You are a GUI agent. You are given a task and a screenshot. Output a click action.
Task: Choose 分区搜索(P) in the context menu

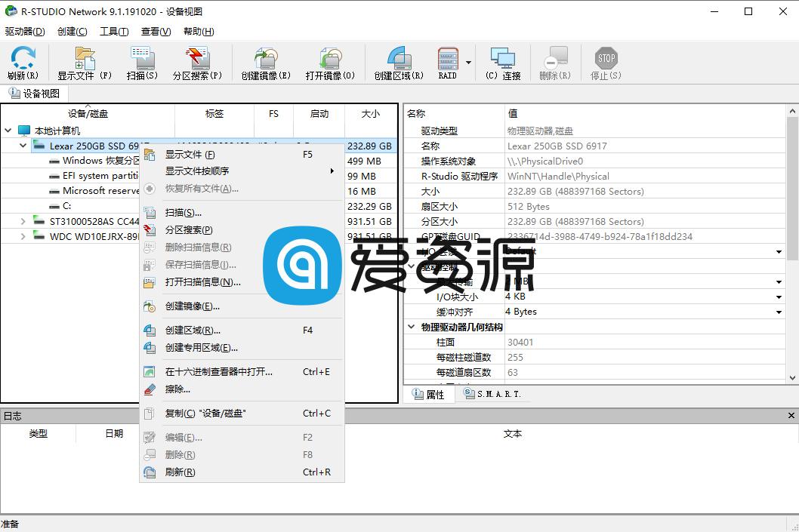(242, 230)
